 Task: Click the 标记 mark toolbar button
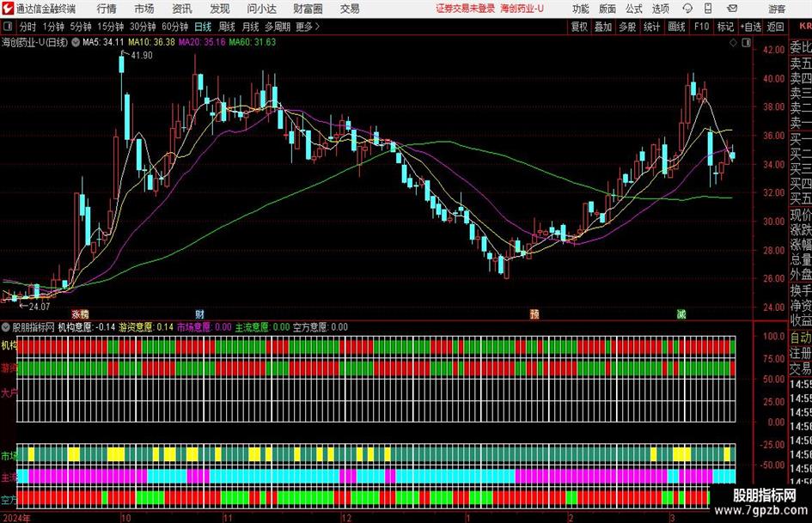click(x=725, y=27)
